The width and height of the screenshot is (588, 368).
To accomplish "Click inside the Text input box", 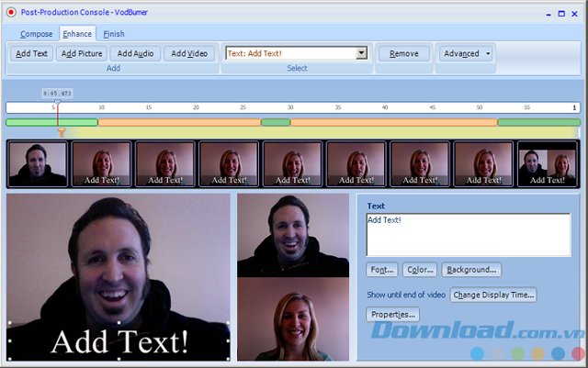I will (468, 235).
